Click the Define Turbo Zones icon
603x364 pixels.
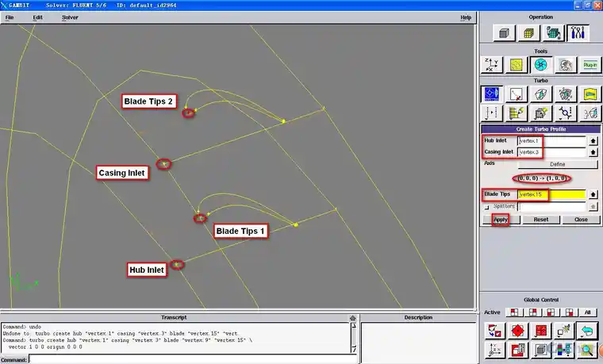pos(565,94)
